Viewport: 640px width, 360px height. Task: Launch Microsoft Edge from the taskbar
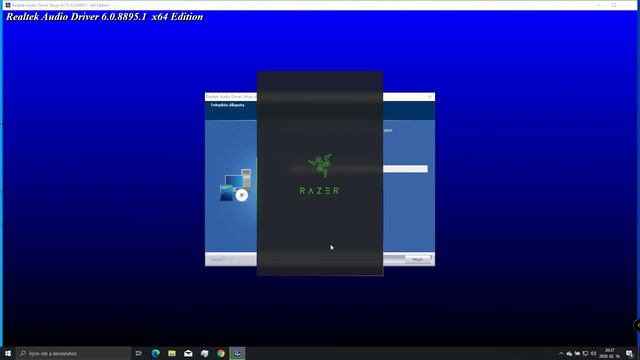pyautogui.click(x=156, y=353)
